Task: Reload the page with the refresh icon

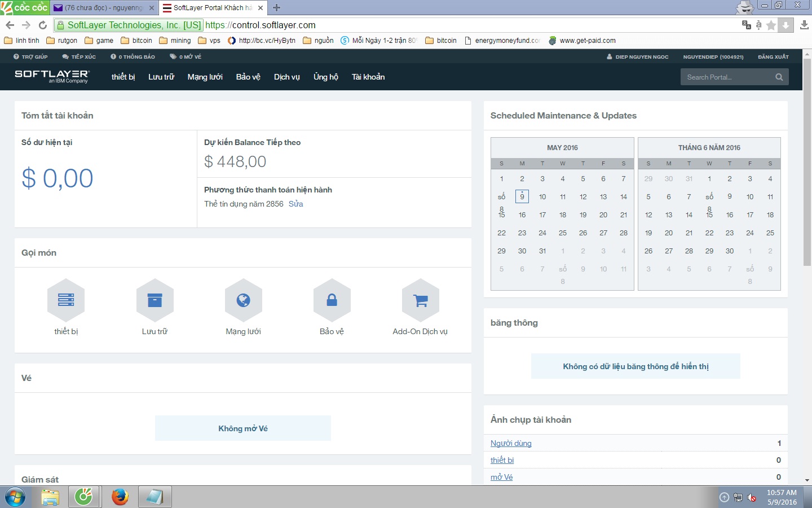Action: point(43,25)
